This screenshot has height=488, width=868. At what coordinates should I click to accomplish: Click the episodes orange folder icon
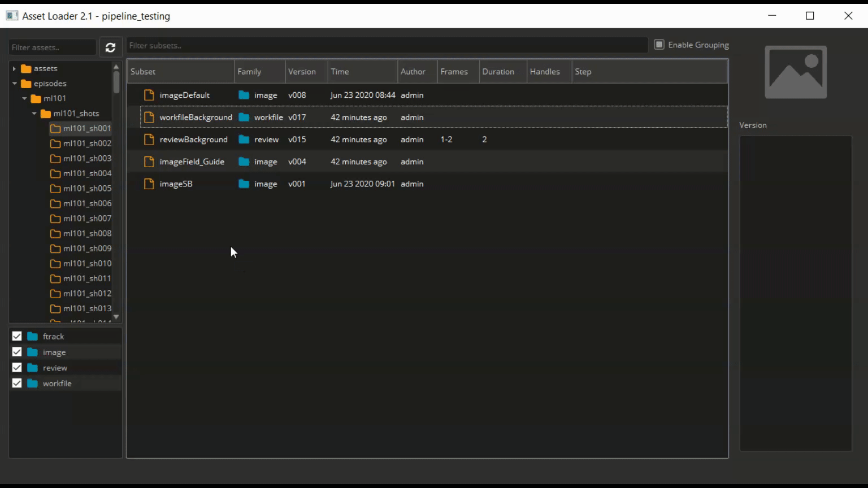tap(26, 84)
